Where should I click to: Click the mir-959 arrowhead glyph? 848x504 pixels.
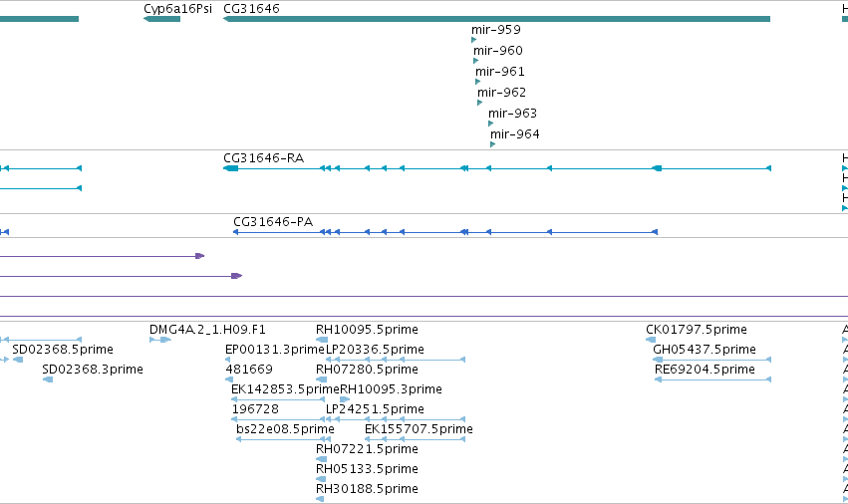(473, 40)
